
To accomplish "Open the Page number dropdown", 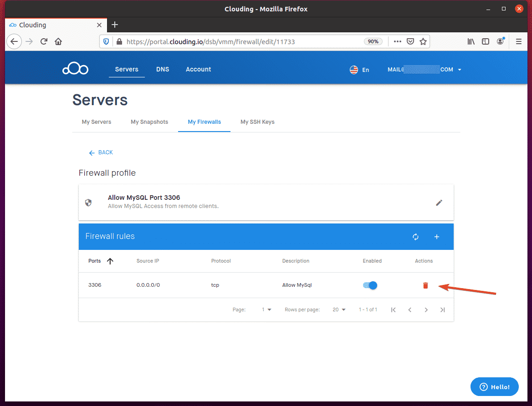I will [266, 310].
